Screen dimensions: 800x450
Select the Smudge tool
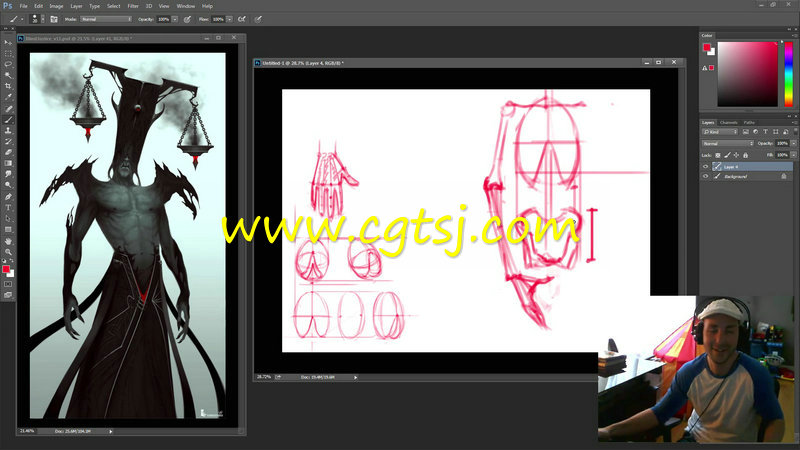point(8,174)
